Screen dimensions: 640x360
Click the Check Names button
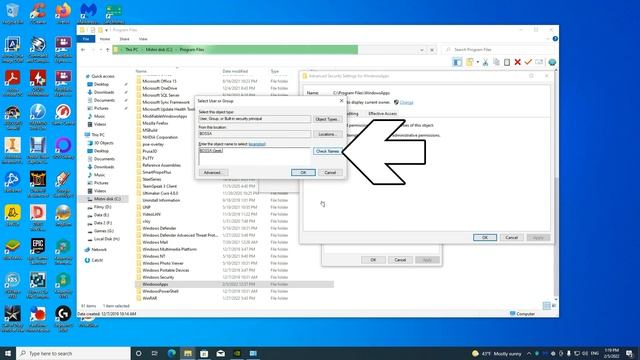(x=327, y=151)
